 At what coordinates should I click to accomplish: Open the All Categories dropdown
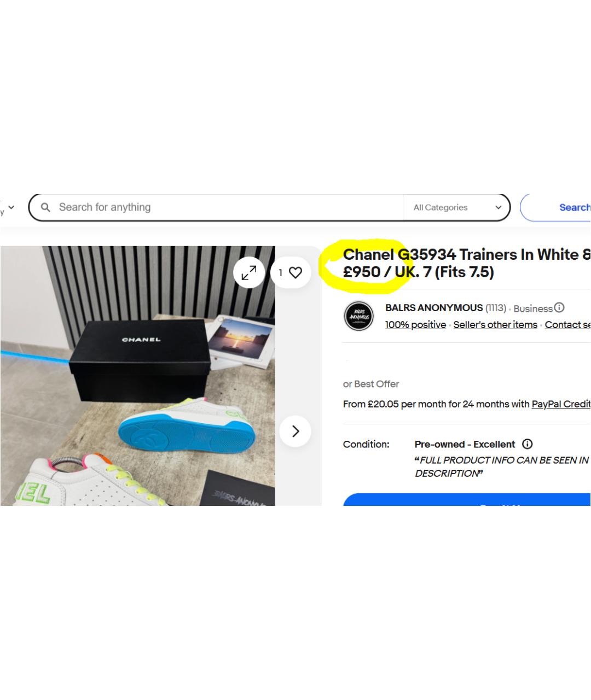[x=456, y=207]
